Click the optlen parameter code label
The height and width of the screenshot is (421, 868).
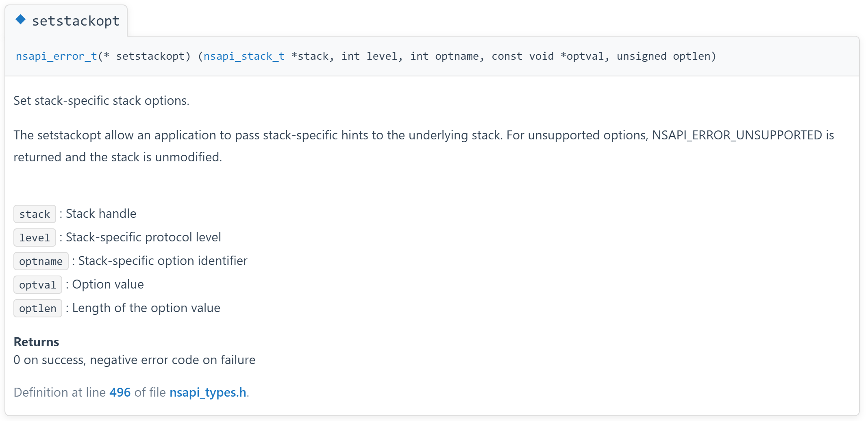tap(38, 308)
